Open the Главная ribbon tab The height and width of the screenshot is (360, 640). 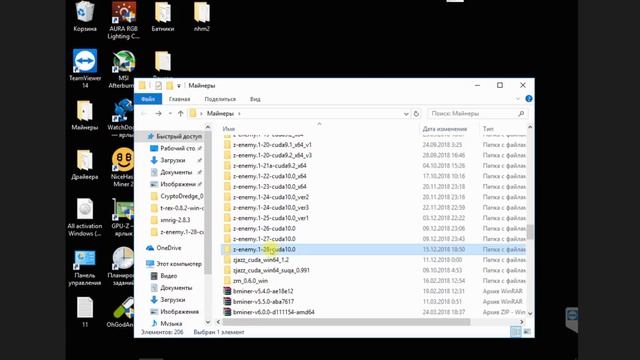tap(180, 99)
